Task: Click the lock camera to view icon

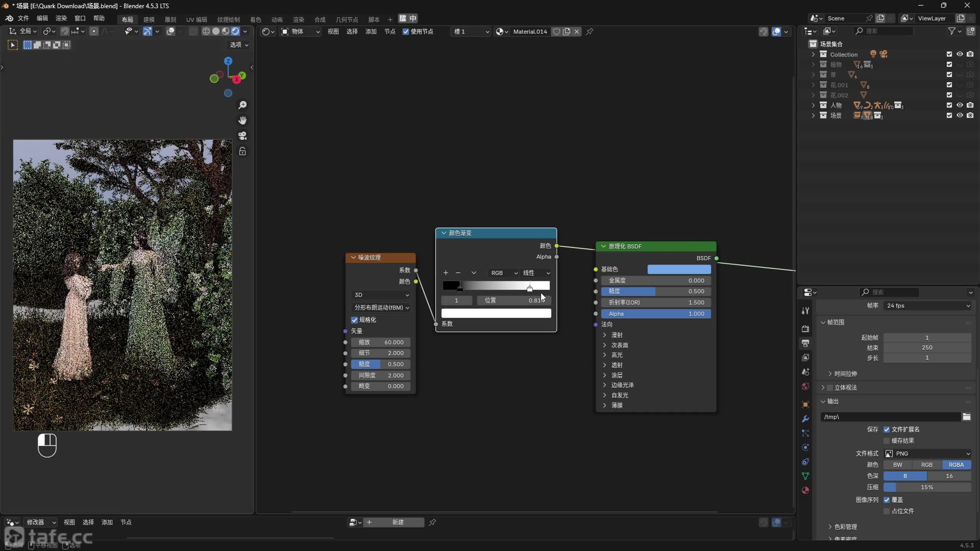Action: (x=242, y=152)
